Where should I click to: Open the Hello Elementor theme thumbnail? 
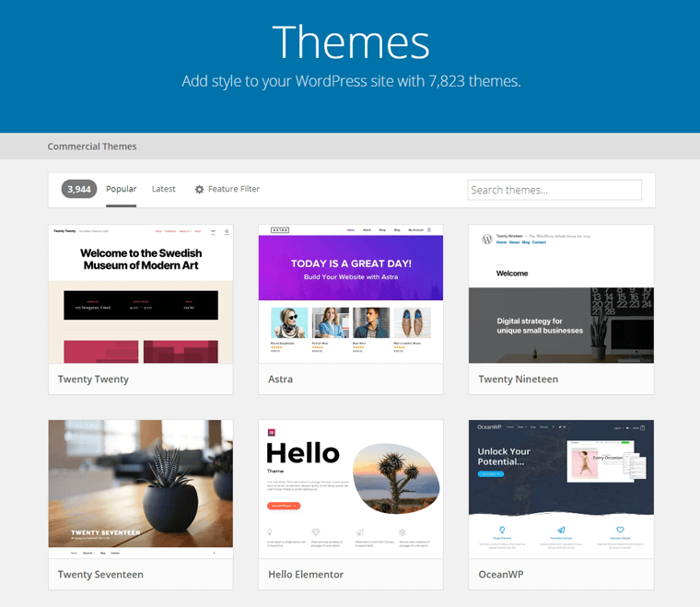[351, 489]
